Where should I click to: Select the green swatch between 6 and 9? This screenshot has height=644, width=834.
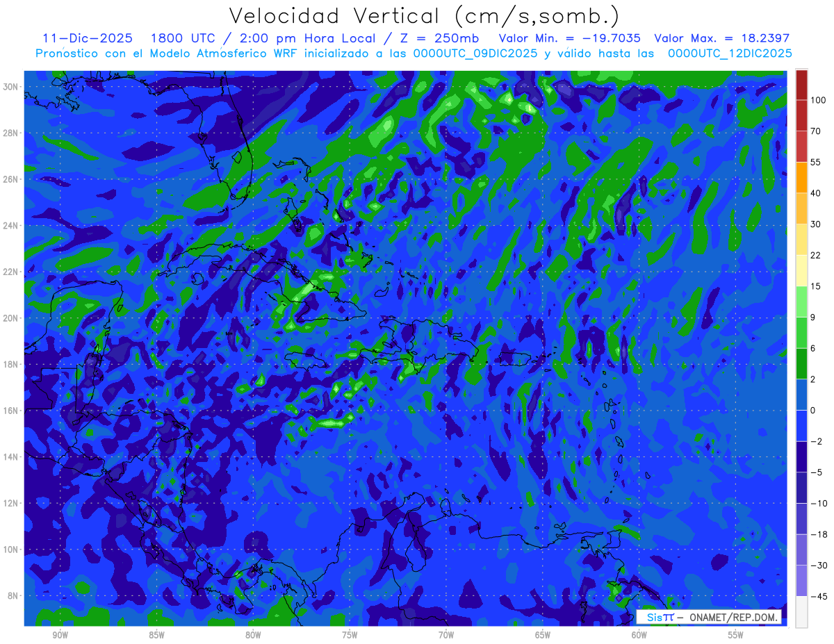point(801,333)
